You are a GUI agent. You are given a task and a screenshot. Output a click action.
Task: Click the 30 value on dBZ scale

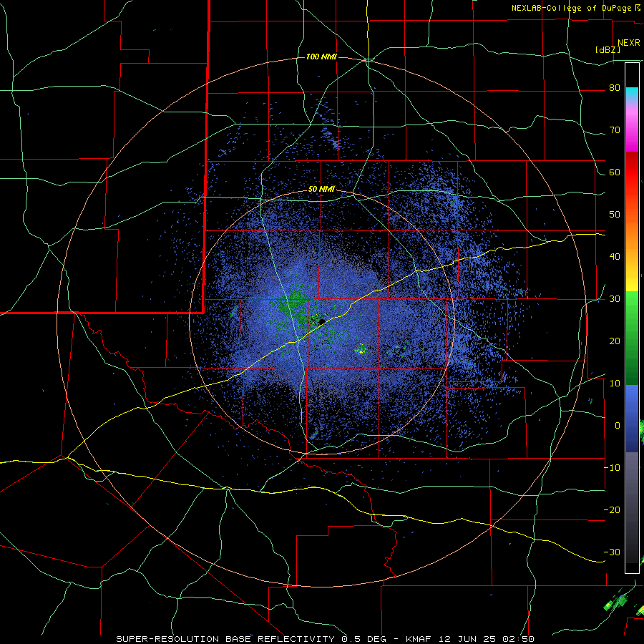(615, 299)
